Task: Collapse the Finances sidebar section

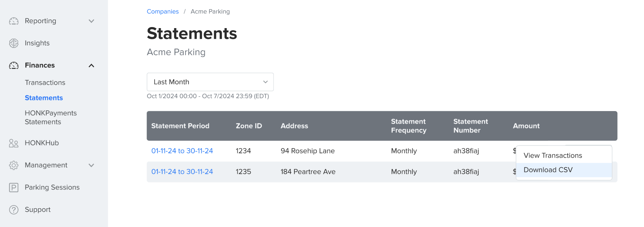Action: (91, 65)
